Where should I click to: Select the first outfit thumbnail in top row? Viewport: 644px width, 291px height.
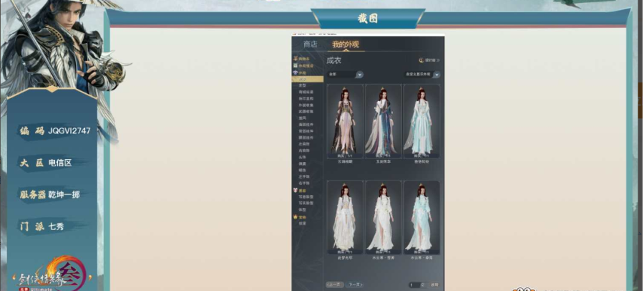coord(345,120)
